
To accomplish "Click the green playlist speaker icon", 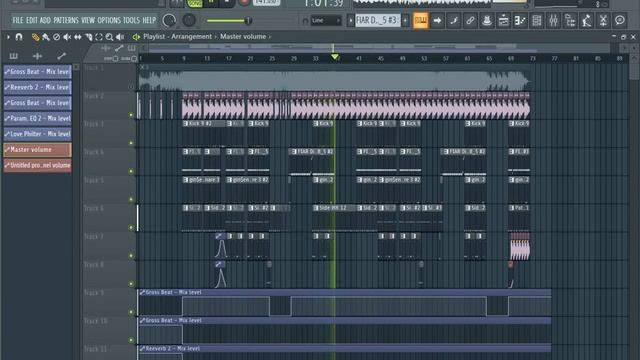I will (136, 37).
